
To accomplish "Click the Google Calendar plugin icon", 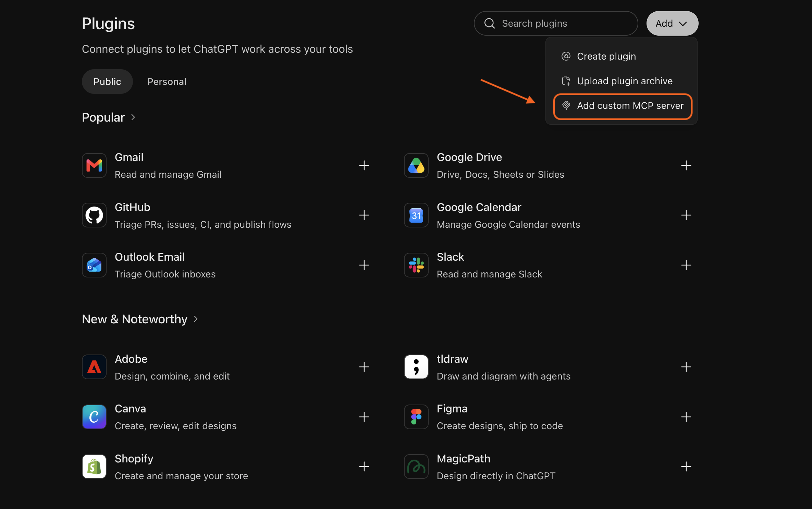I will [x=416, y=215].
